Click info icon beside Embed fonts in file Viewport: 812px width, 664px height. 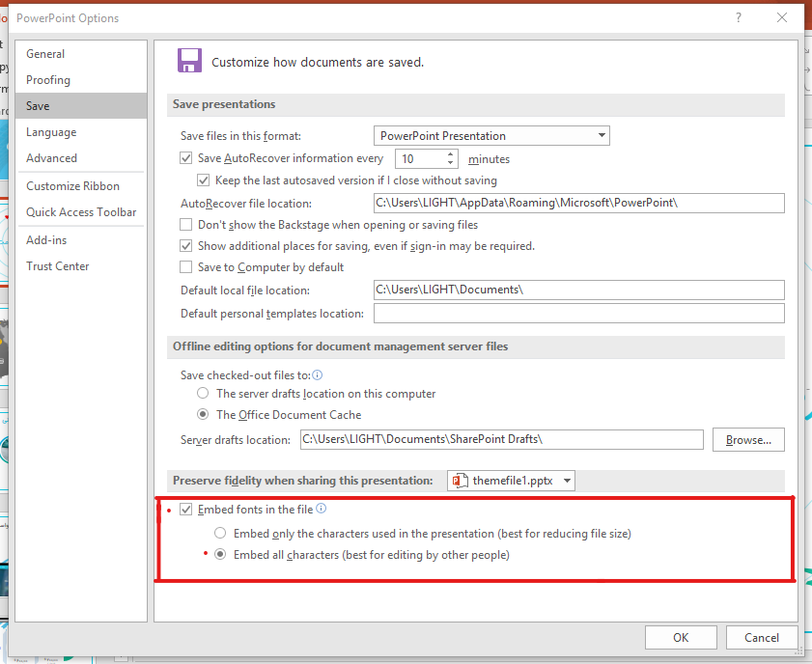point(322,509)
